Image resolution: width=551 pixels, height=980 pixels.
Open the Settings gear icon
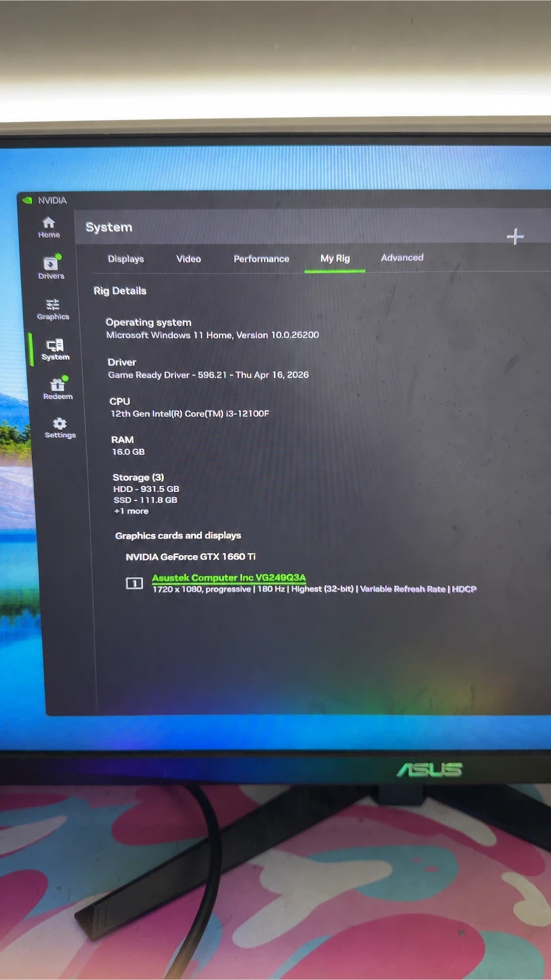pos(59,423)
